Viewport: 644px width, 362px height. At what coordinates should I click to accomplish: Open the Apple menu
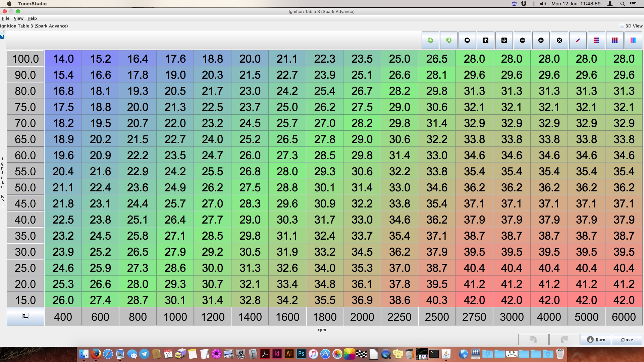click(x=9, y=4)
